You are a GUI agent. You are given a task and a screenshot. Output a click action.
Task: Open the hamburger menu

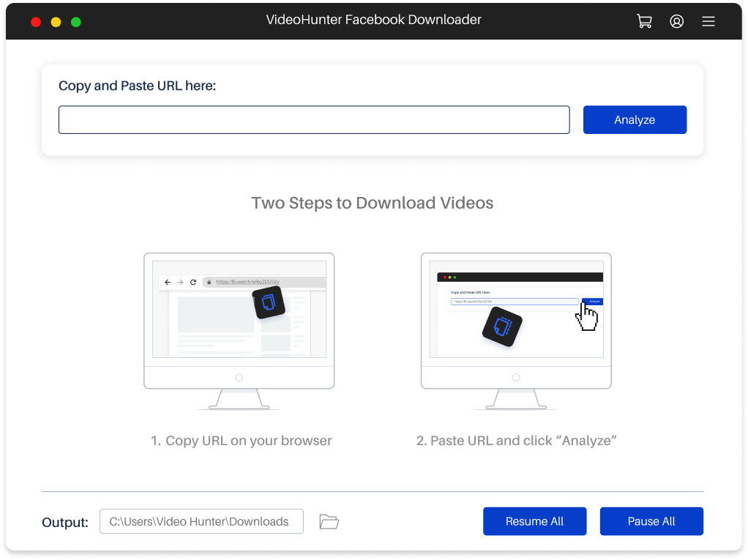[x=708, y=21]
